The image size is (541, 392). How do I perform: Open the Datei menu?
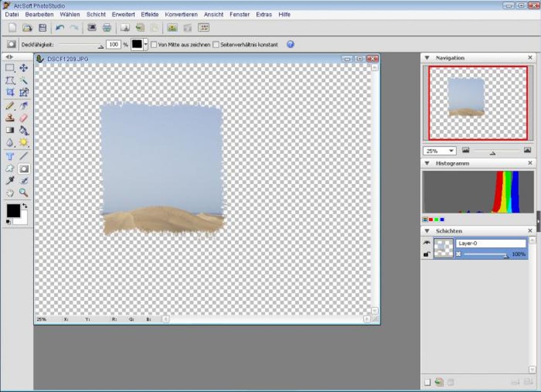coord(12,14)
